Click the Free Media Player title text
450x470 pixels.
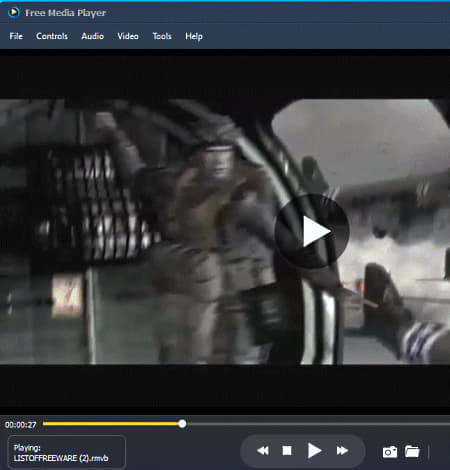pos(66,13)
